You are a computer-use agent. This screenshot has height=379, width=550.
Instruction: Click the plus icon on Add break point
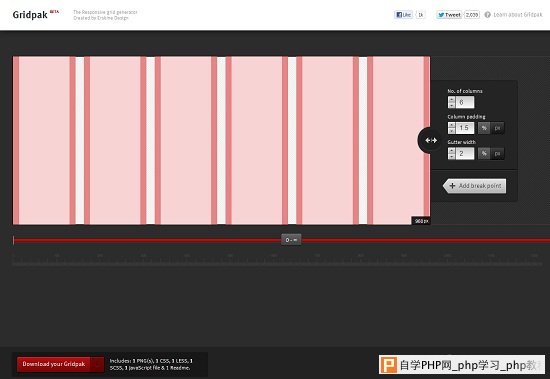(x=452, y=186)
